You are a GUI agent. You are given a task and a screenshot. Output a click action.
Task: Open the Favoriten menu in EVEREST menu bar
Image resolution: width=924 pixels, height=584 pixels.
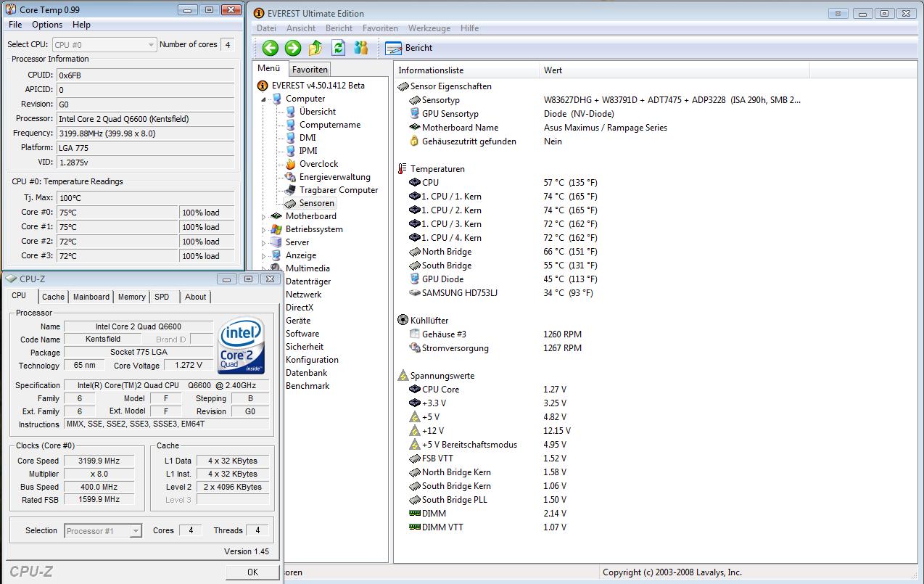pos(380,28)
